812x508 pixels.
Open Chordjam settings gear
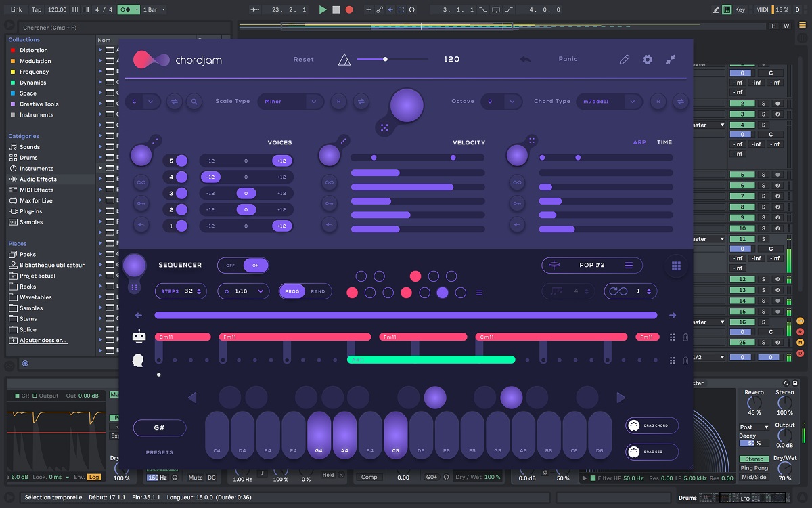click(648, 60)
